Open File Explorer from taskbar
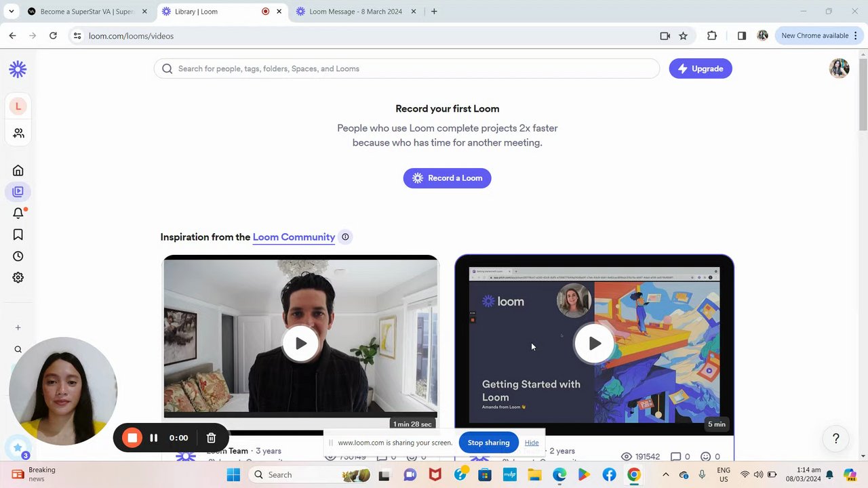The height and width of the screenshot is (488, 868). pyautogui.click(x=534, y=475)
